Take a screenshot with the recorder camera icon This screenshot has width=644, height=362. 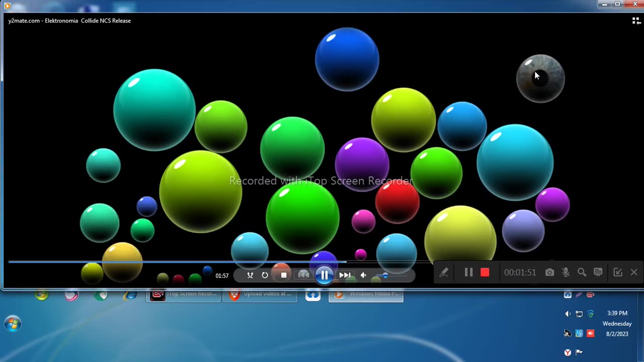[x=550, y=272]
